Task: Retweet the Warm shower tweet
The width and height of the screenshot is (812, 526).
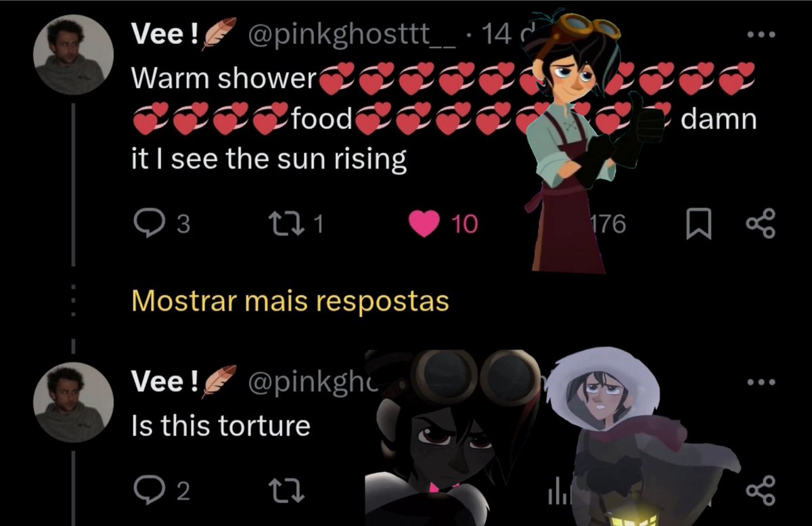Action: tap(296, 224)
